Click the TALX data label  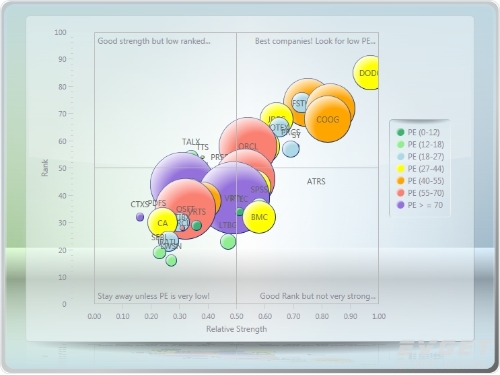click(191, 142)
